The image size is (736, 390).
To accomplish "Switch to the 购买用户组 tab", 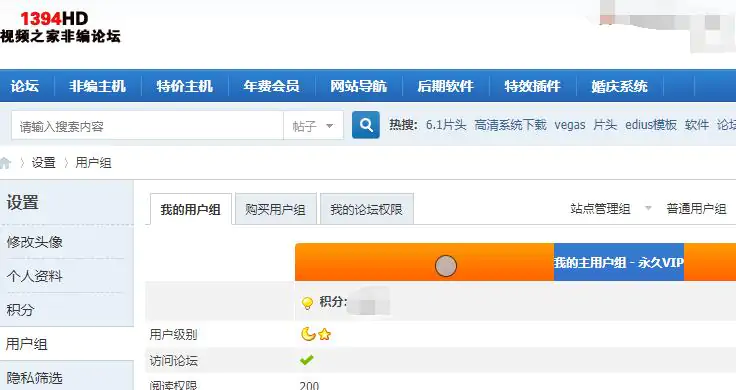I will [x=276, y=209].
